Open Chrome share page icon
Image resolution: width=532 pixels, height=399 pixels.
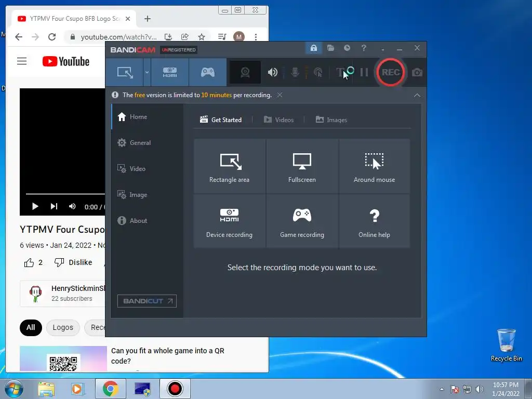pos(184,37)
